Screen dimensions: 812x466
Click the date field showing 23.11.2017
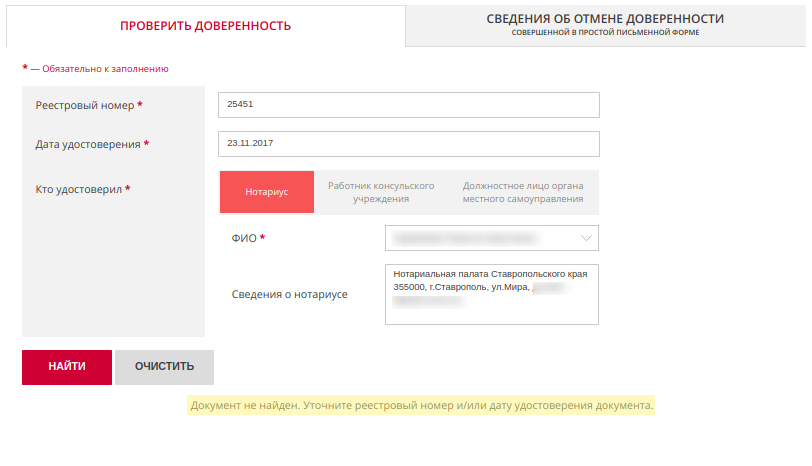tap(409, 144)
